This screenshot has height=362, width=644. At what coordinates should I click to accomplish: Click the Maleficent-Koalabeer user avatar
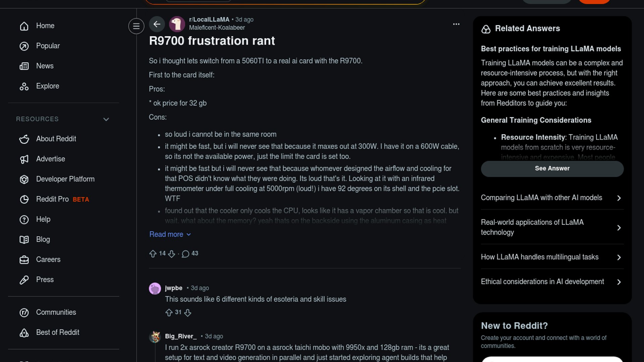(177, 24)
